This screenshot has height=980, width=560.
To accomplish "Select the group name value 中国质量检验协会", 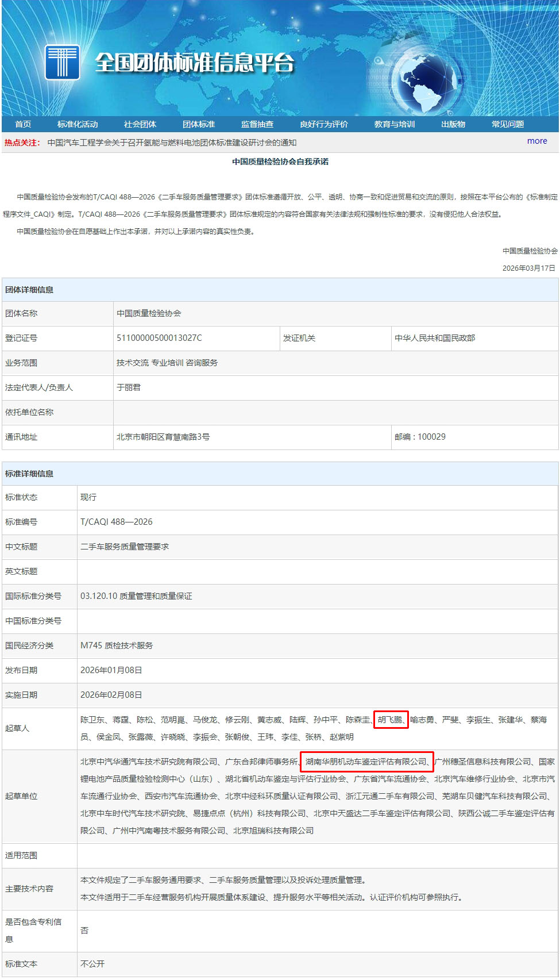I will click(x=149, y=313).
